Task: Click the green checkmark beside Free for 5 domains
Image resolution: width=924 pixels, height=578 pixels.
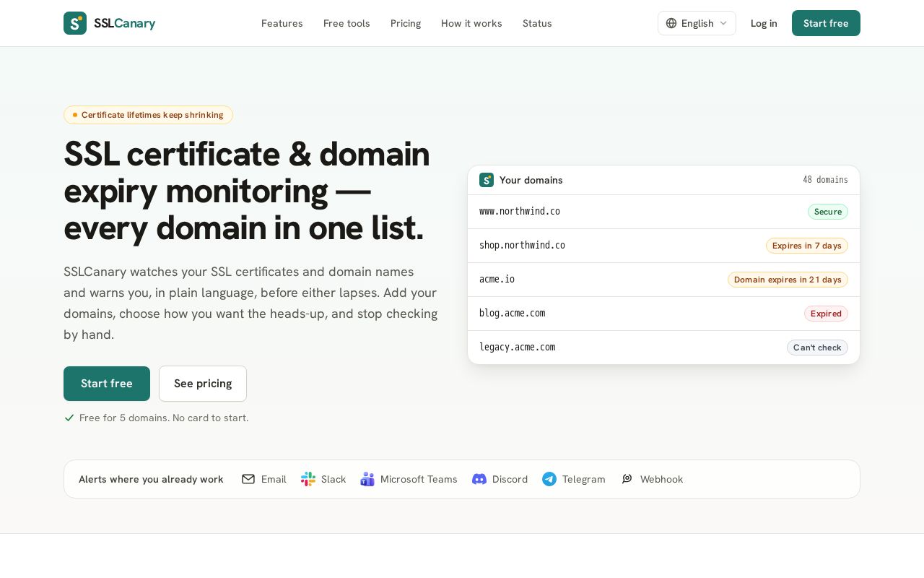Action: (69, 418)
